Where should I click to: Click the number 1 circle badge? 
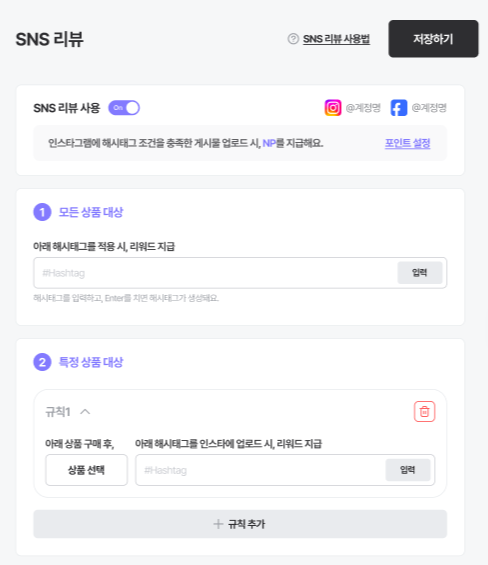pos(42,212)
